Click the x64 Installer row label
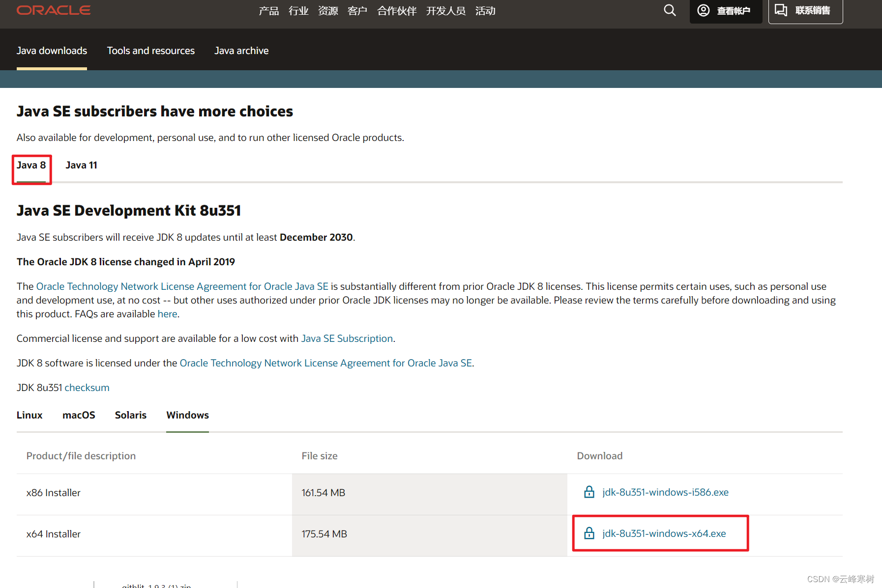This screenshot has height=588, width=882. [54, 534]
